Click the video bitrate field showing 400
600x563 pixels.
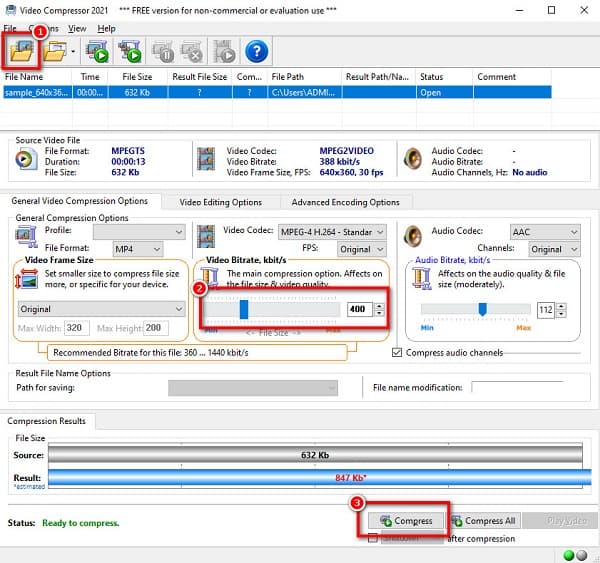(x=360, y=309)
